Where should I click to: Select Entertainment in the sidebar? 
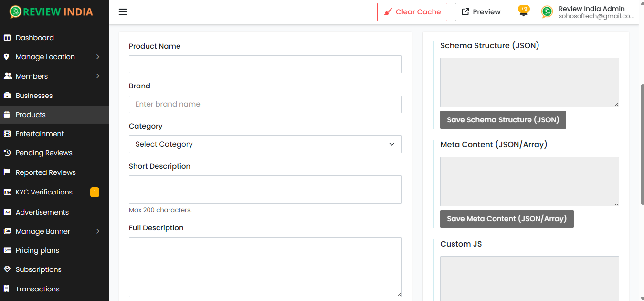(x=54, y=134)
